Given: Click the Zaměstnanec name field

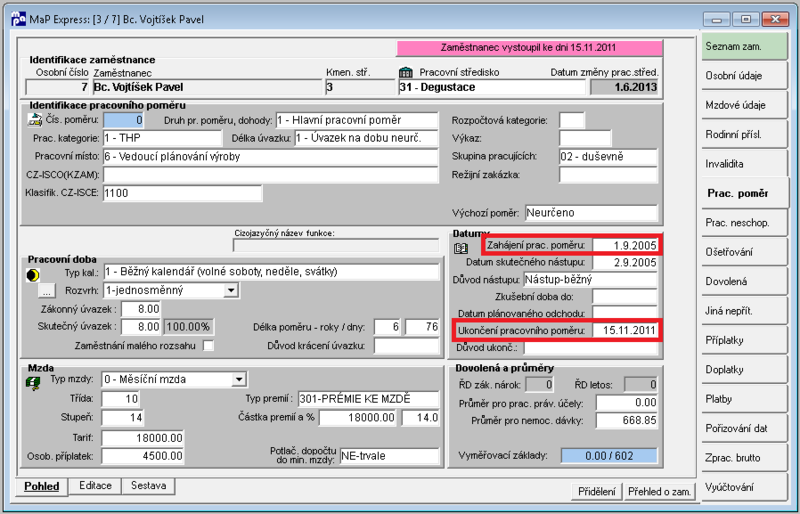Looking at the screenshot, I should (207, 87).
